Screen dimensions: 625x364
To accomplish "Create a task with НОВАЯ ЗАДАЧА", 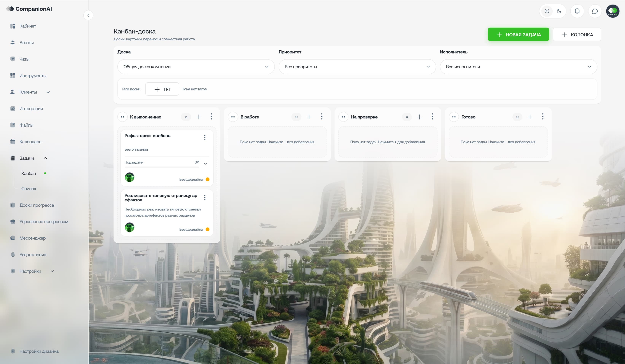I will coord(518,34).
